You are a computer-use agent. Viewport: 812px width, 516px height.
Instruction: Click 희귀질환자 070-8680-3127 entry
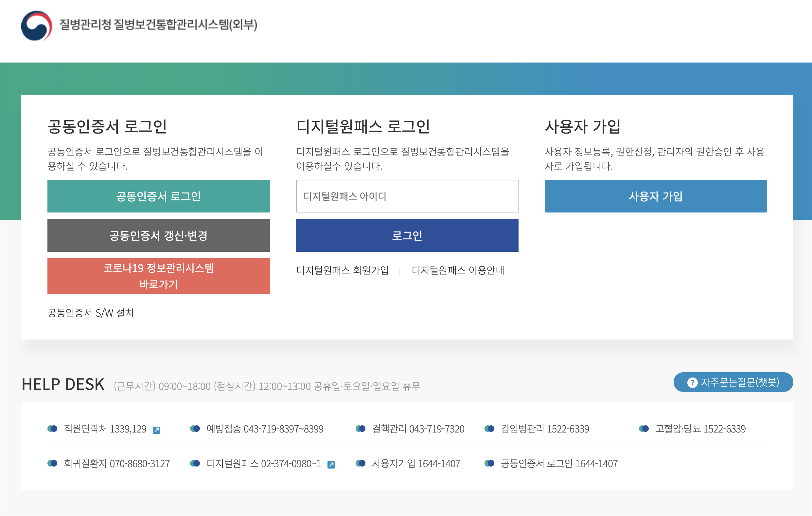coord(117,464)
